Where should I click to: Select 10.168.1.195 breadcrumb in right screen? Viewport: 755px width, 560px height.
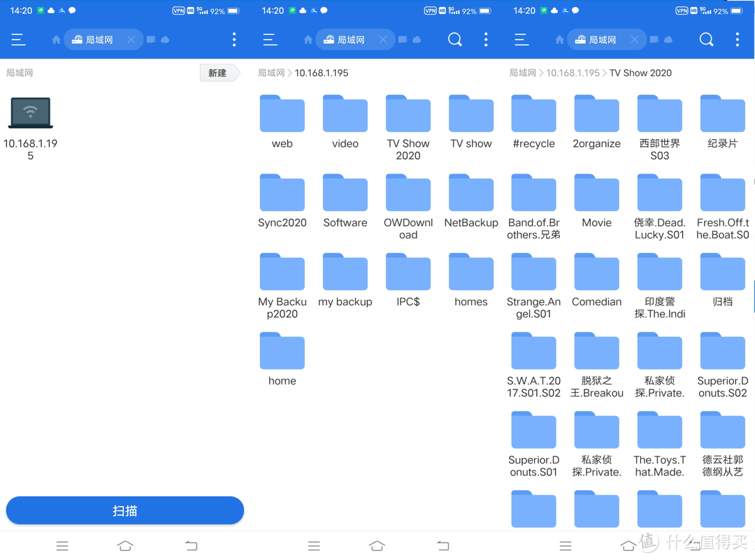[x=573, y=73]
